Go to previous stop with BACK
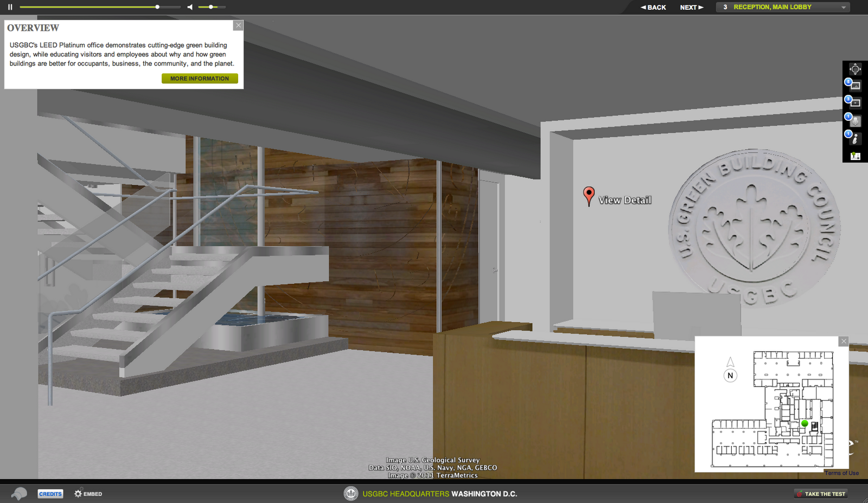Image resolution: width=868 pixels, height=503 pixels. coord(653,8)
